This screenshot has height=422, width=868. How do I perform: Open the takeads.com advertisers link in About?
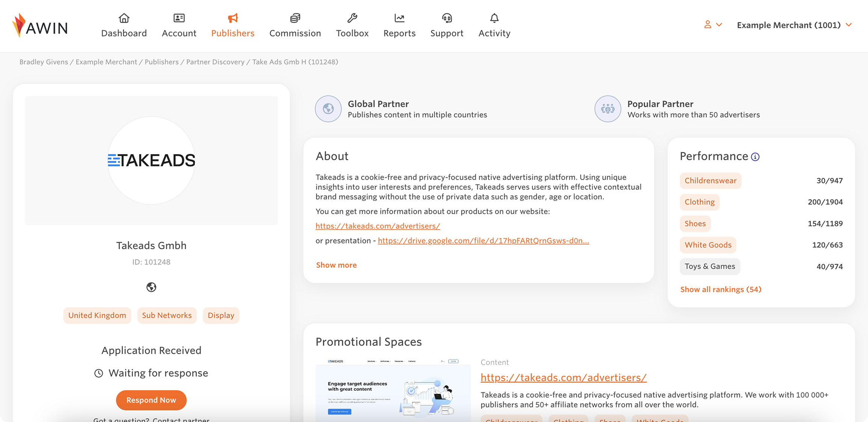click(x=378, y=226)
